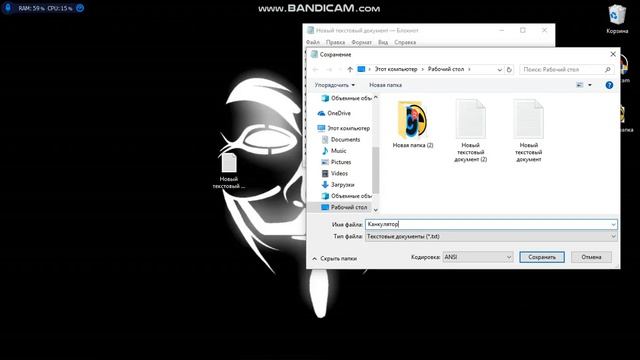Open the 'Формат' menu in Notepad

361,42
